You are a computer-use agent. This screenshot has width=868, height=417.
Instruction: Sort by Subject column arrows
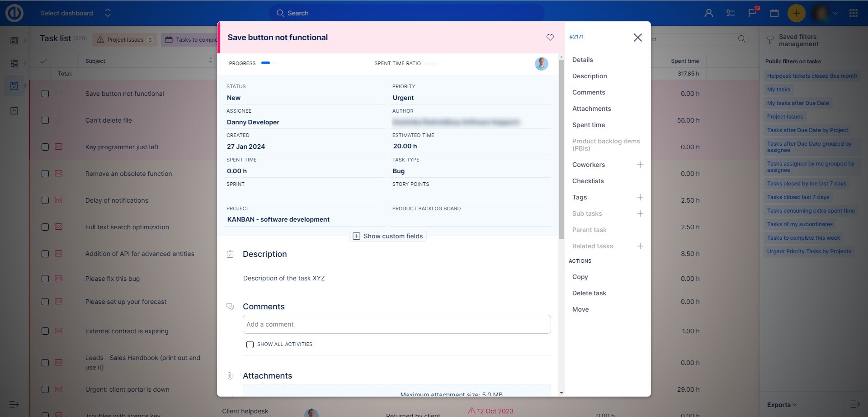tap(210, 61)
